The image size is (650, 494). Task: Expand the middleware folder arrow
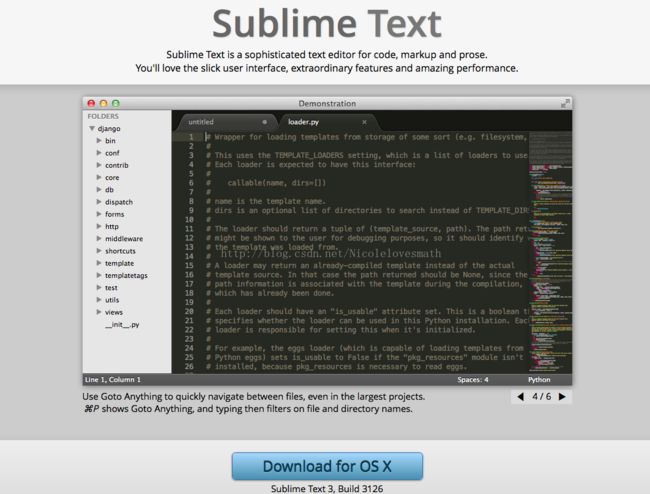click(x=99, y=239)
